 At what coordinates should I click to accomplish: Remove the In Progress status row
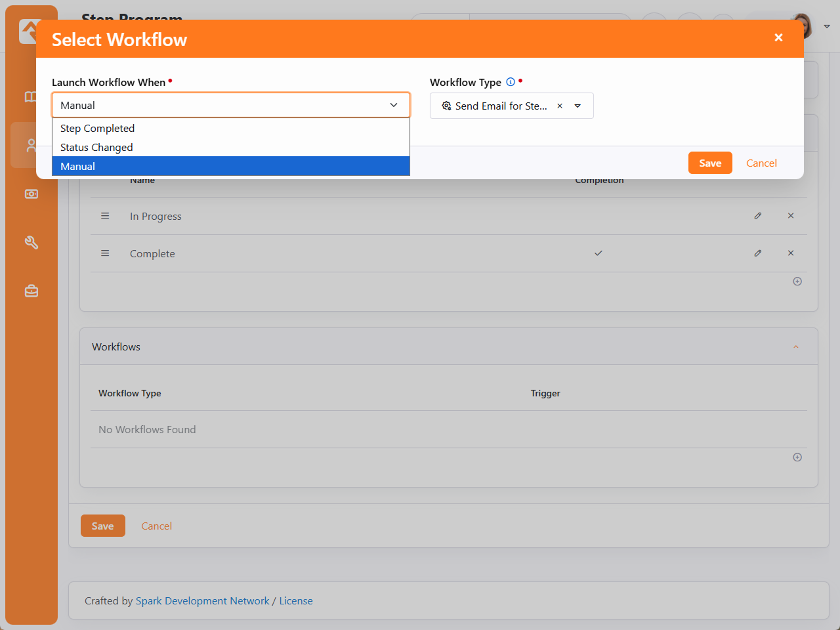coord(791,216)
